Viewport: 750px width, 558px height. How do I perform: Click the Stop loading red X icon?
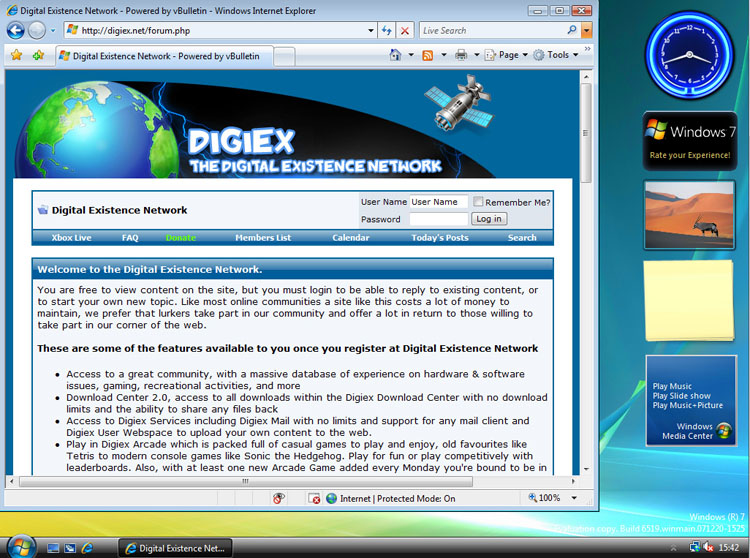(x=405, y=31)
